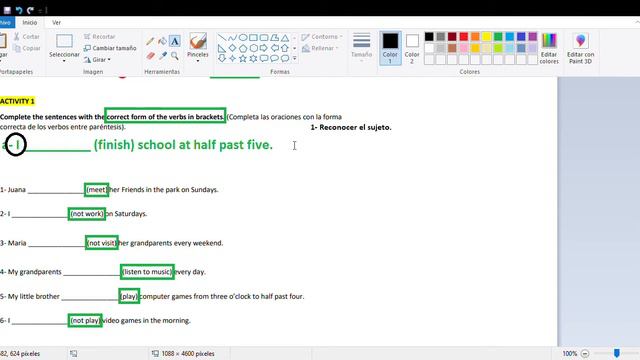Select the Right arrow shape

coord(264,48)
